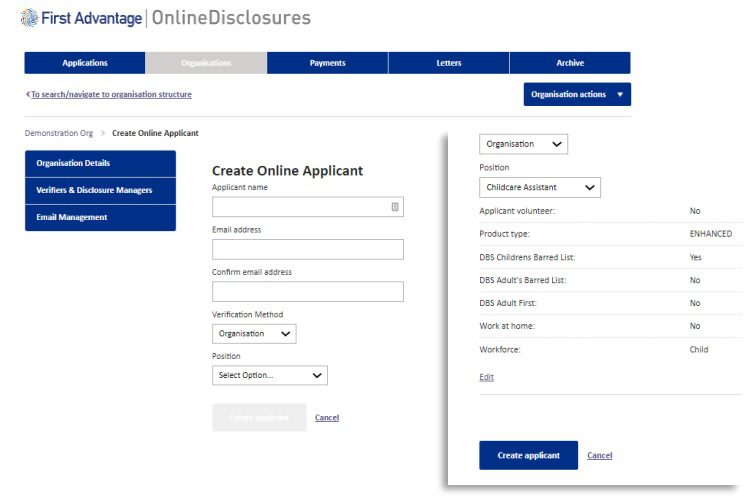Open the Verification Method dropdown in form
The width and height of the screenshot is (754, 496).
[254, 334]
